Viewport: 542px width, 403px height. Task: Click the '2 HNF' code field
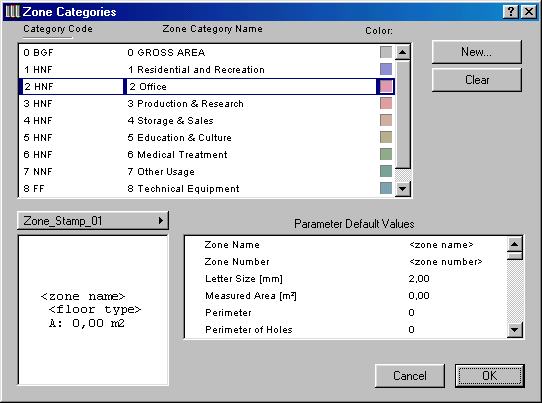72,86
